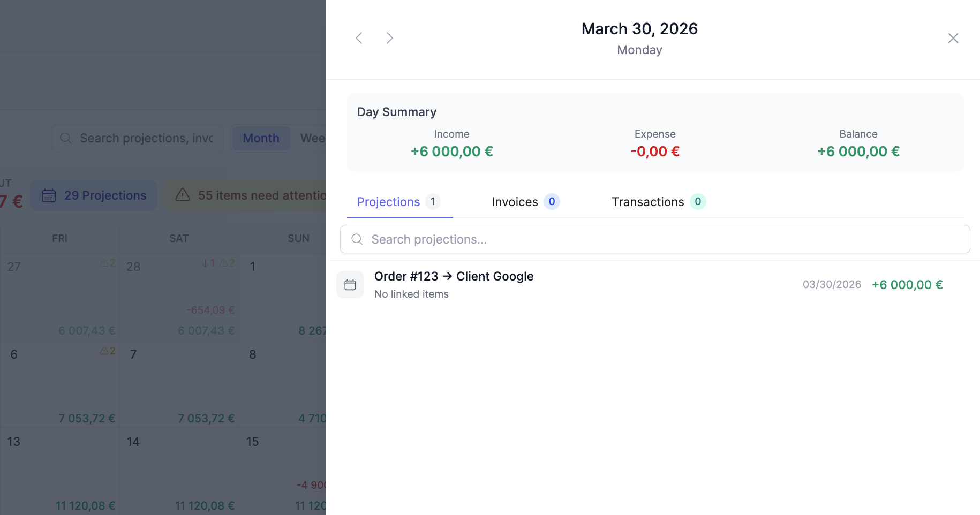Click the magnifier icon in the left search bar

click(x=65, y=138)
